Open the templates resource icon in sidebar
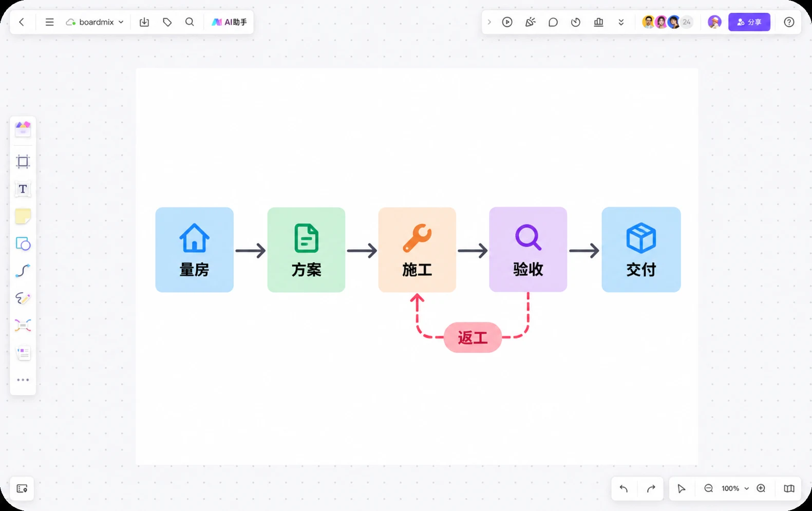The height and width of the screenshot is (511, 812). click(x=23, y=129)
